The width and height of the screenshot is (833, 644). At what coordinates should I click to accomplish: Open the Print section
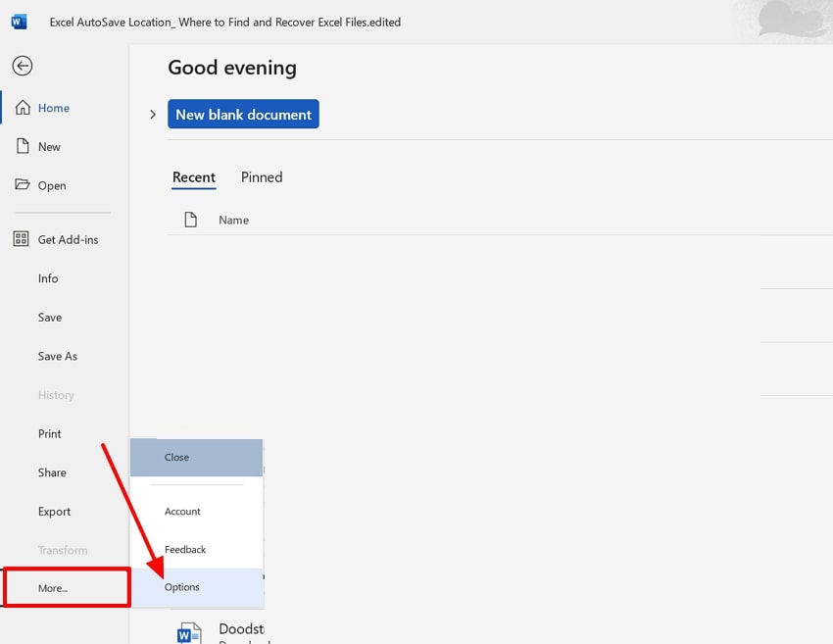click(x=49, y=433)
